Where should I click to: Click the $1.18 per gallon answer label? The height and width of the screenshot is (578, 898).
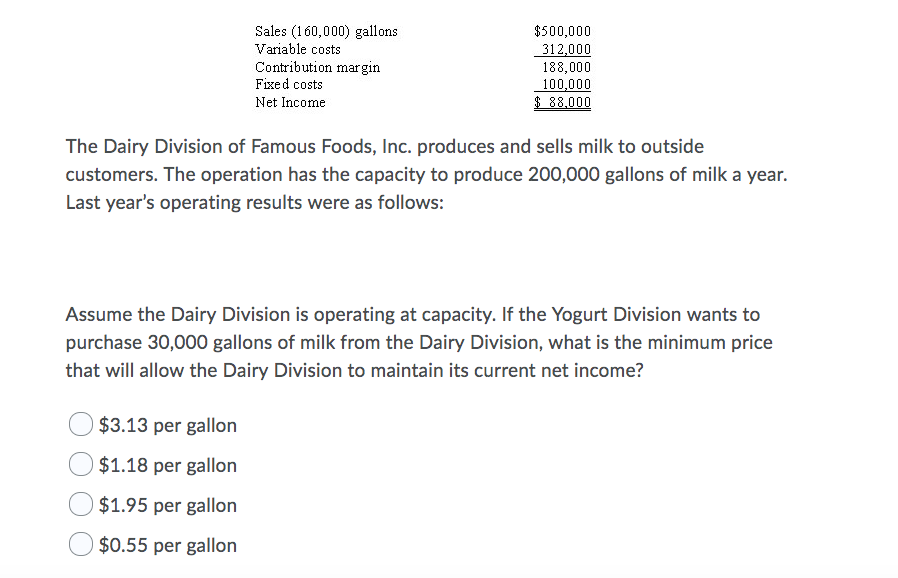coord(166,465)
